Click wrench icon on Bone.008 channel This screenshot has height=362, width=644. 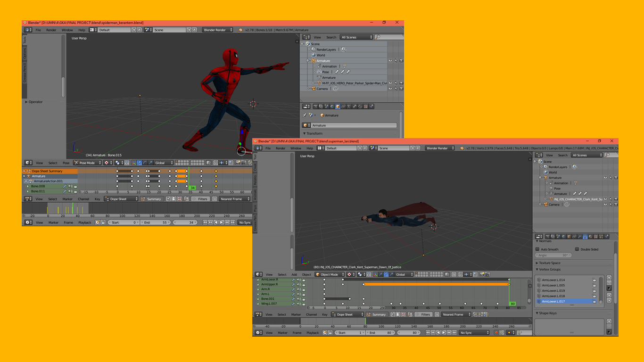[x=65, y=186]
